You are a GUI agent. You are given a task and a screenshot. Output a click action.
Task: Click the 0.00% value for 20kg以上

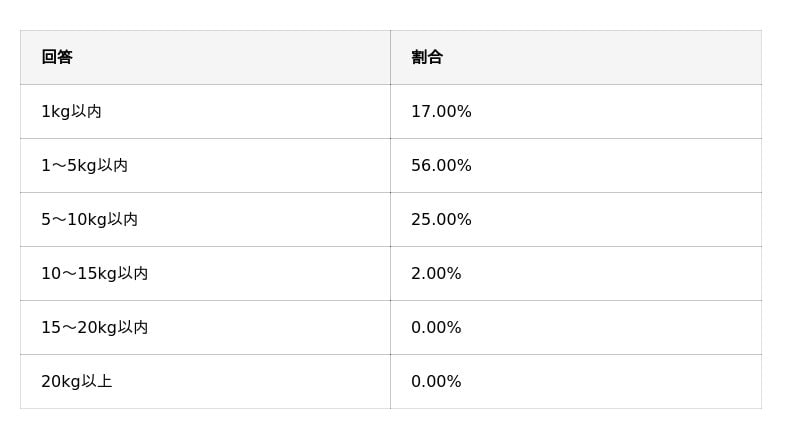(x=436, y=381)
